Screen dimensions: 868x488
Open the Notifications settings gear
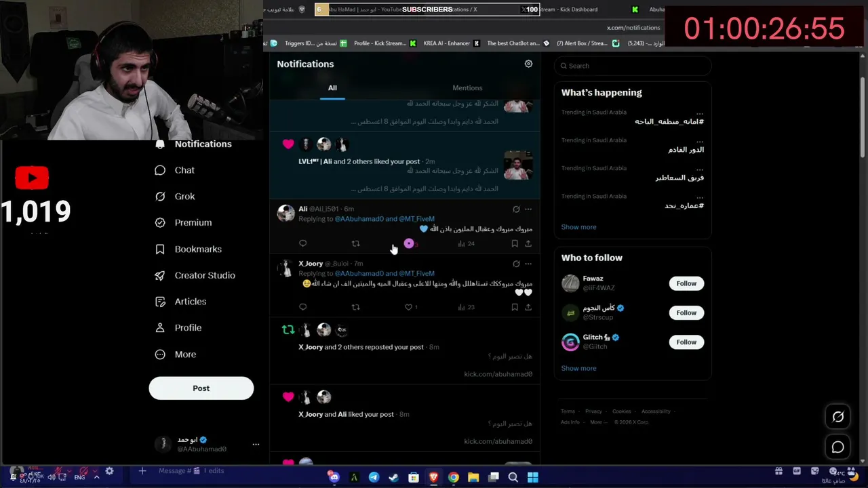528,64
